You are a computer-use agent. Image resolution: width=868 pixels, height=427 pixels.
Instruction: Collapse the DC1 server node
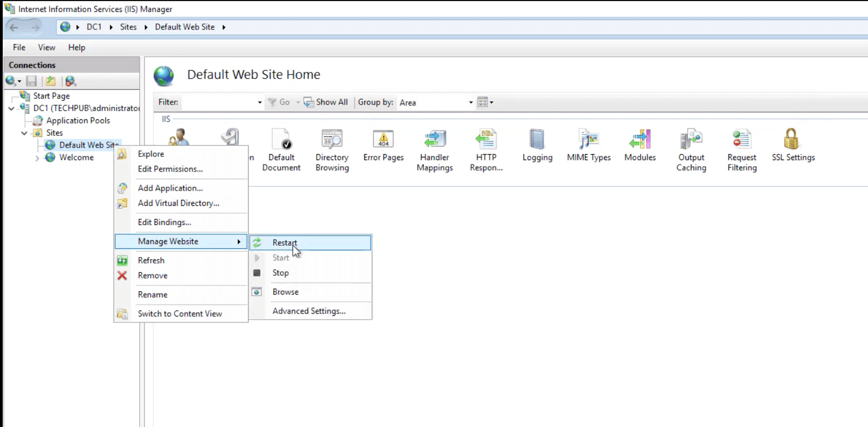pyautogui.click(x=11, y=108)
